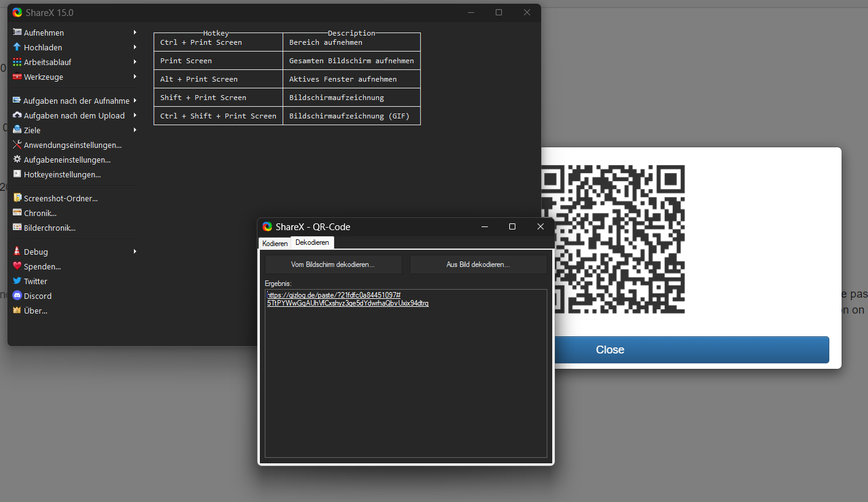Open the Werkzeuge menu entry

point(75,77)
